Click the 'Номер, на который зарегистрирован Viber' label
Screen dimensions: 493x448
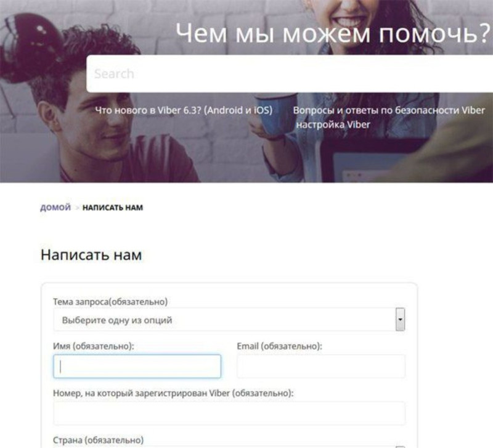click(173, 393)
